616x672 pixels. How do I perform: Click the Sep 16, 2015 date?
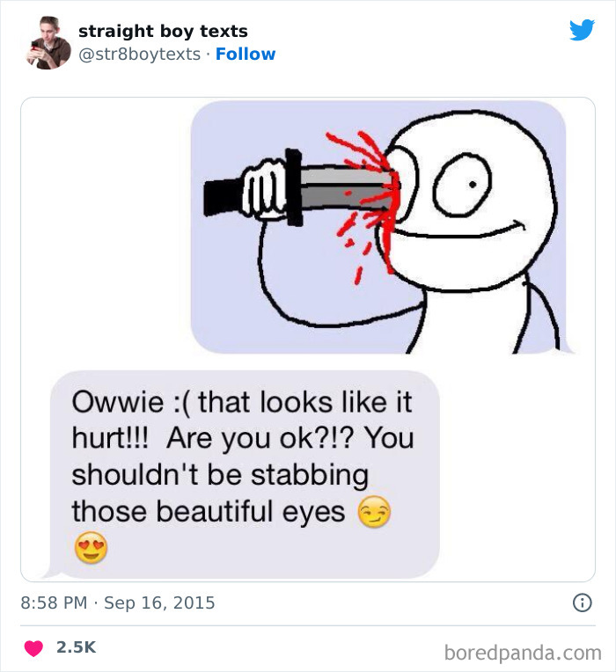pos(159,603)
